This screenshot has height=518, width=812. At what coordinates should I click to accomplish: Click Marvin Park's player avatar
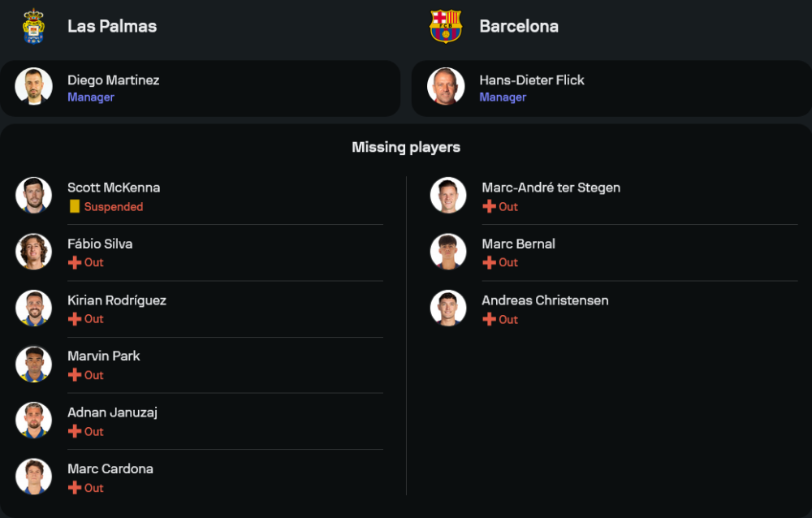tap(33, 365)
